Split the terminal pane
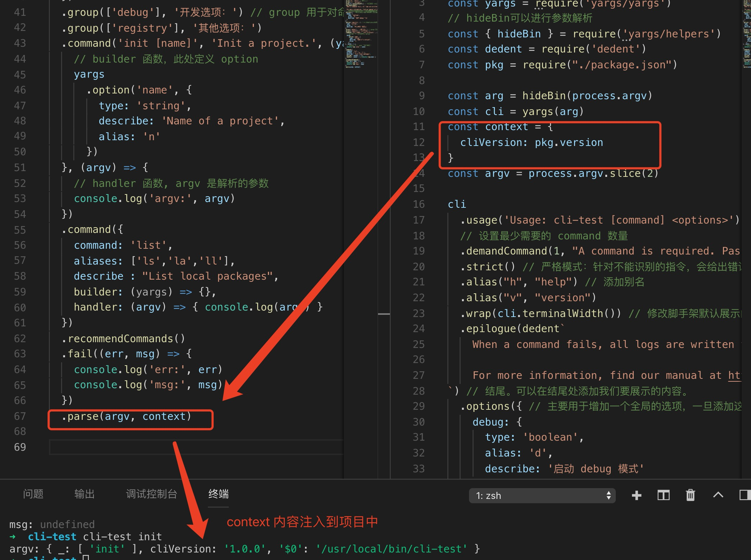 (x=663, y=495)
